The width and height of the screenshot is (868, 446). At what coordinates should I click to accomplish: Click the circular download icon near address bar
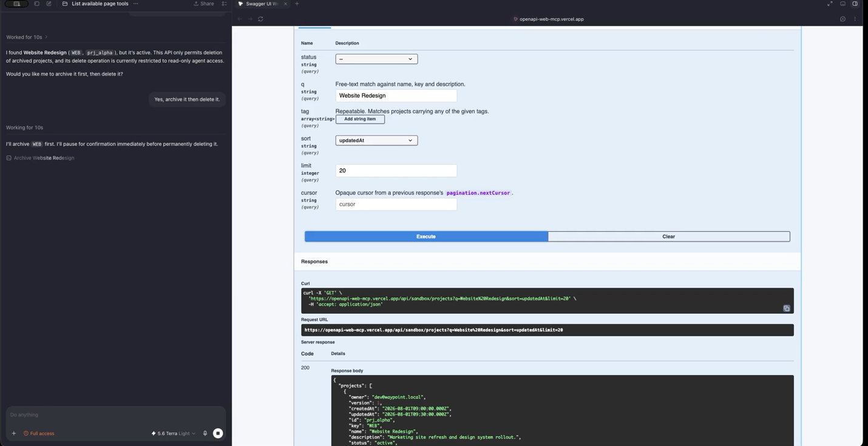pyautogui.click(x=843, y=19)
